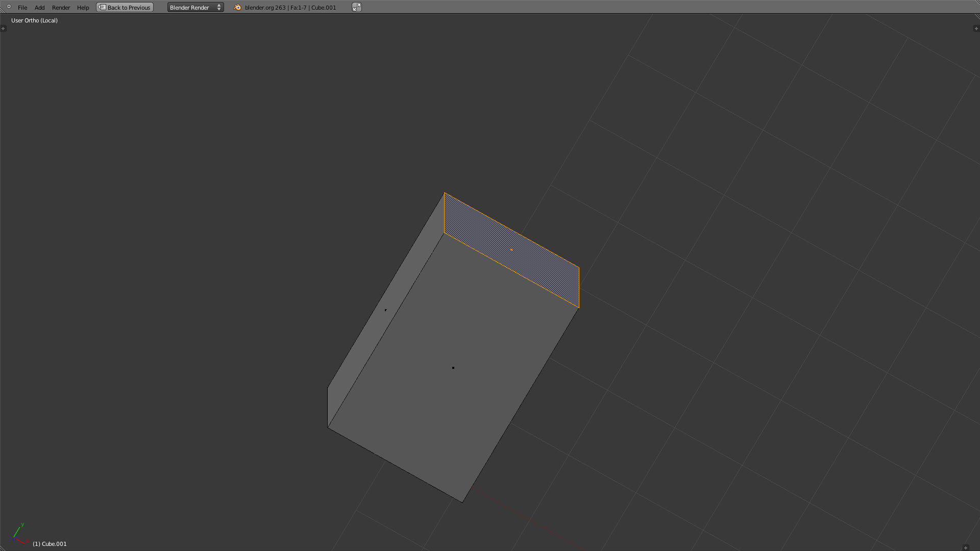The width and height of the screenshot is (980, 551).
Task: Click the minus icon to collapse the header
Action: pos(8,7)
